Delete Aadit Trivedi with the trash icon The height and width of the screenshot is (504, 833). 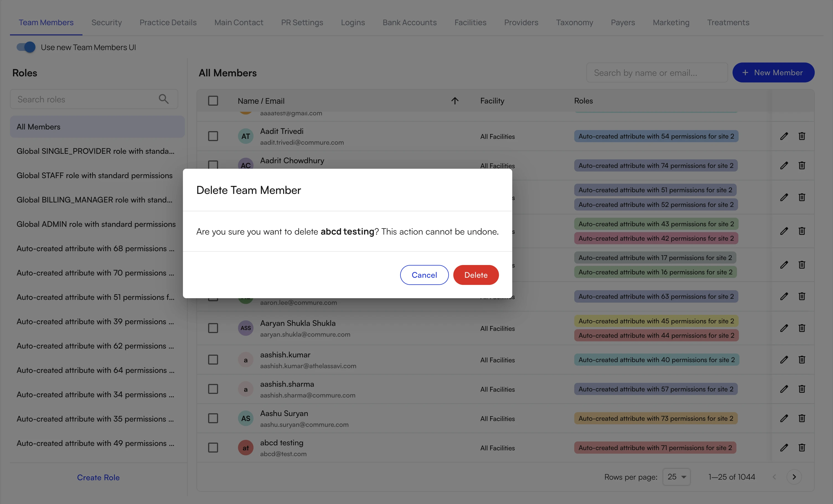point(801,136)
